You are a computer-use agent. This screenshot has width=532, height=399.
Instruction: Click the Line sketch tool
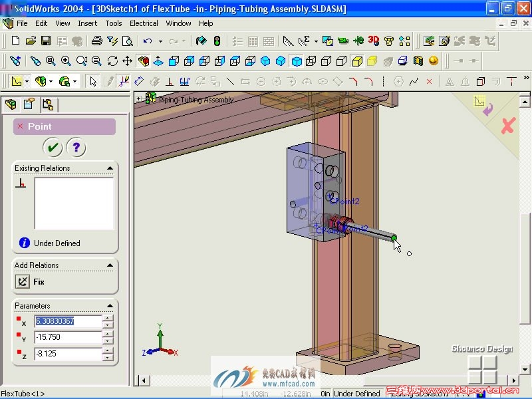tap(230, 81)
